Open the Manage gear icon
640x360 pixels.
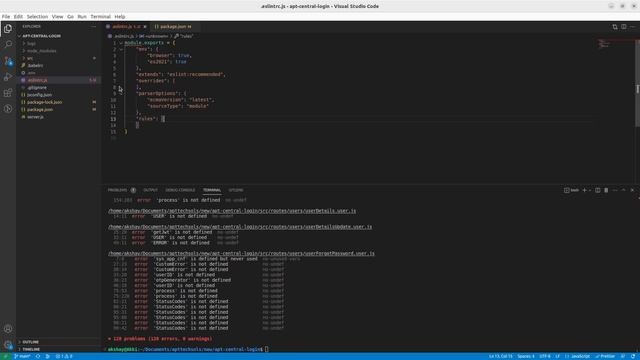pos(8,344)
